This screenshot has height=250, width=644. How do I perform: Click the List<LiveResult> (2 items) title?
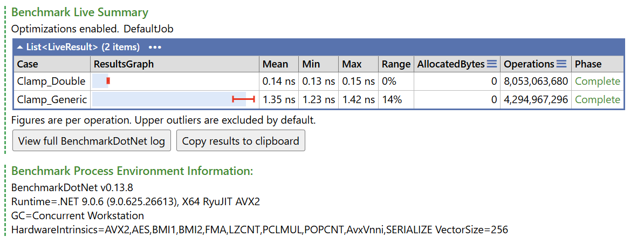[83, 47]
